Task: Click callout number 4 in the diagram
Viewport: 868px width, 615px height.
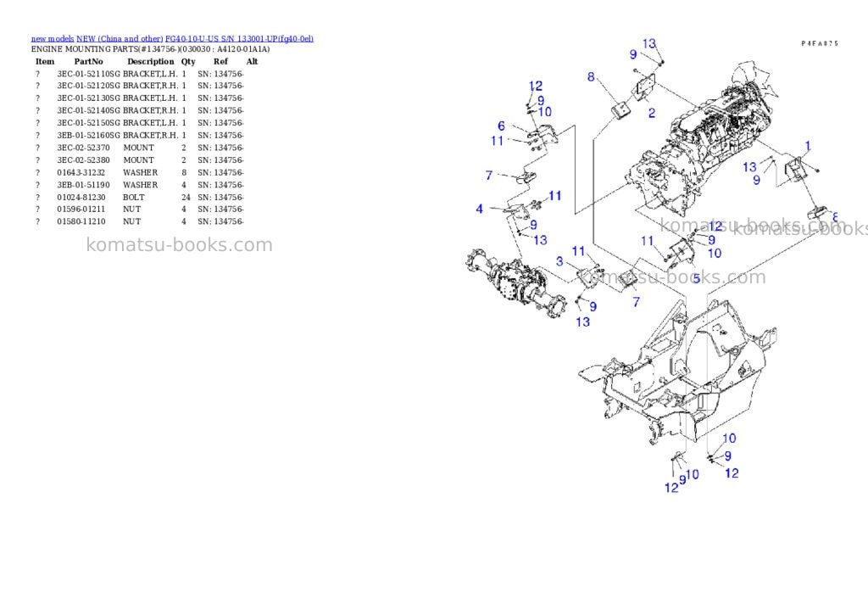Action: [x=480, y=209]
